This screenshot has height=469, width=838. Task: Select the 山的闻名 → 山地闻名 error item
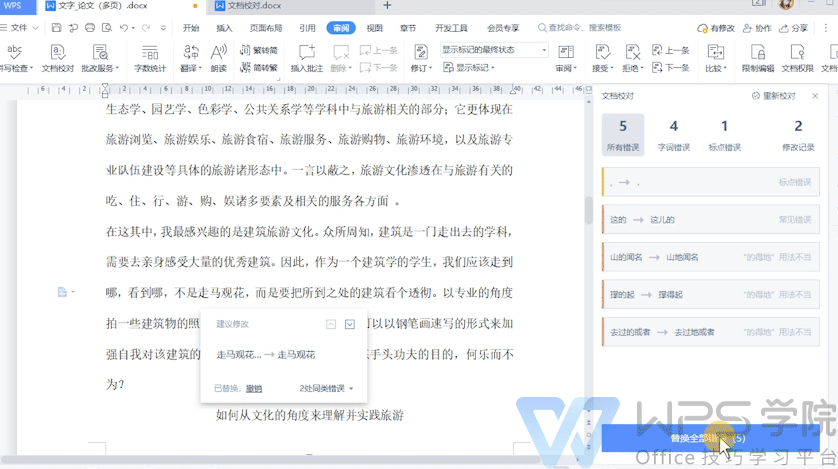tap(710, 257)
